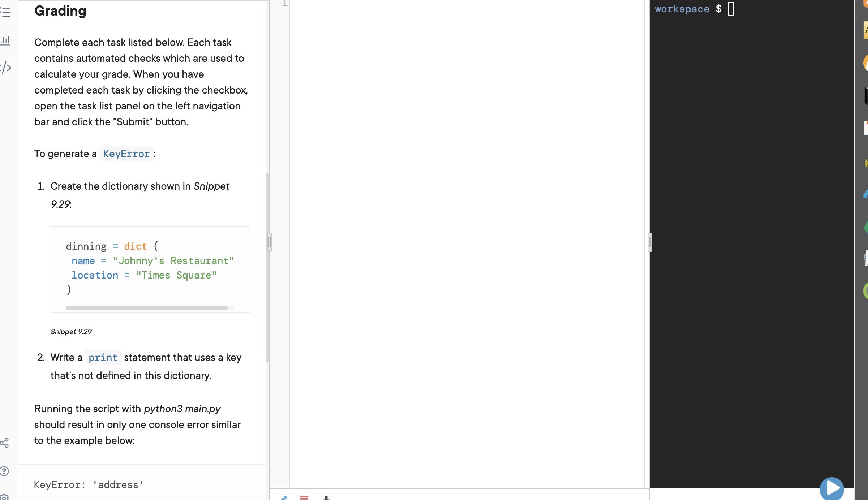Open the settings gear at sidebar bottom
This screenshot has height=500, width=868.
tap(4, 496)
